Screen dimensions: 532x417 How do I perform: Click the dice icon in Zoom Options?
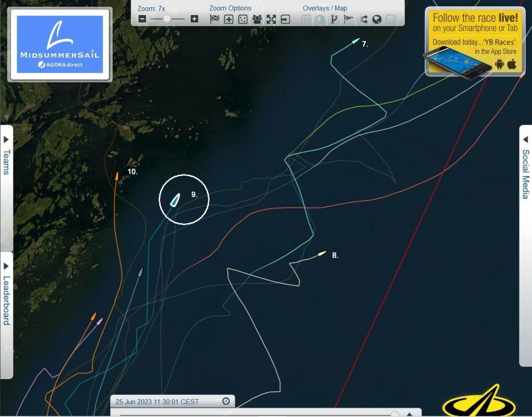243,19
